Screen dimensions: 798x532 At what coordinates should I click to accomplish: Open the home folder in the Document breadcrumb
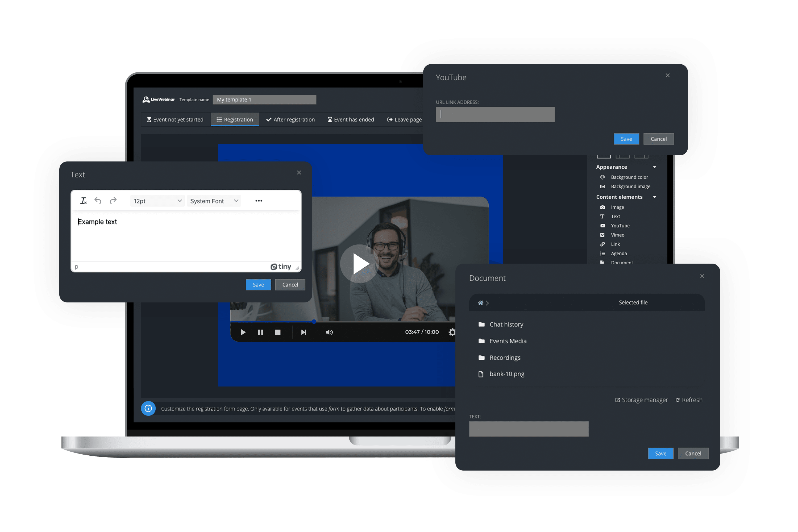pos(480,303)
